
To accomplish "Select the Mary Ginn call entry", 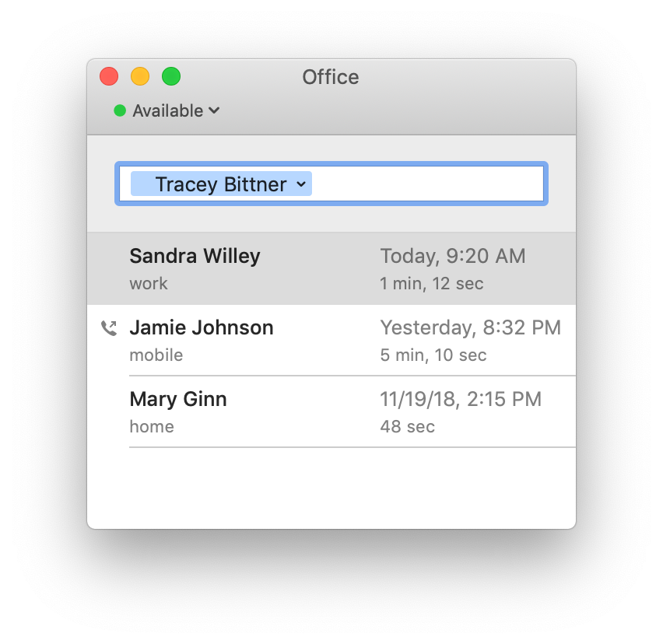I will (331, 411).
